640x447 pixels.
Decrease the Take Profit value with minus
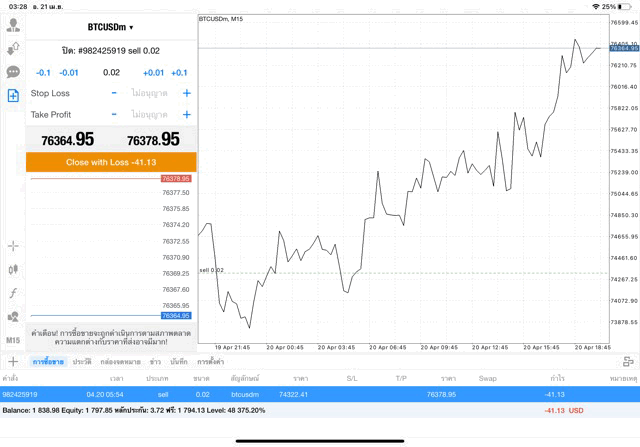click(114, 115)
